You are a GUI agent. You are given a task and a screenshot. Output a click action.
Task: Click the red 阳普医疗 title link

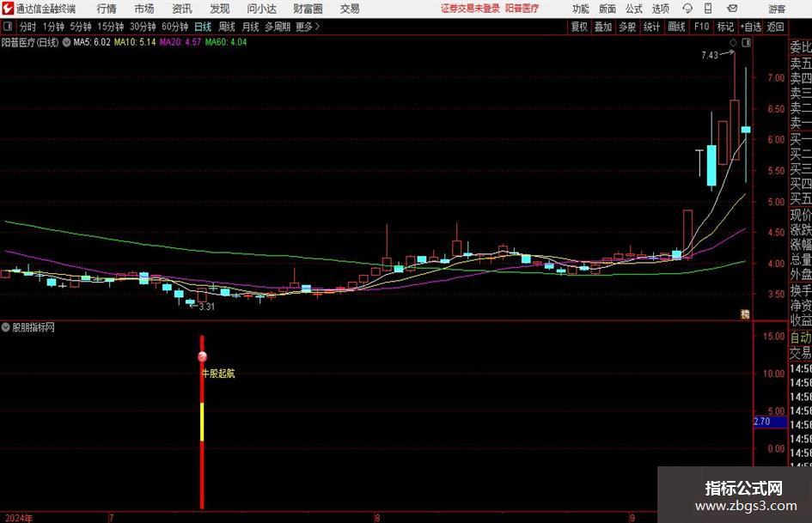(522, 9)
